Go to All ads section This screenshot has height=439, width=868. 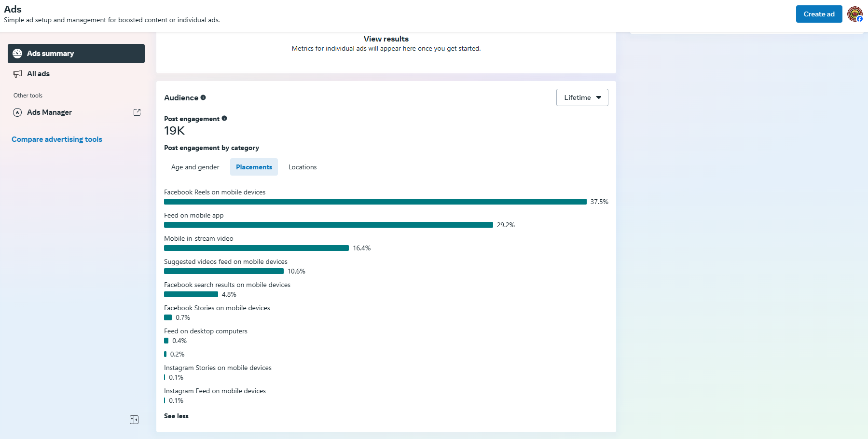[x=39, y=74]
